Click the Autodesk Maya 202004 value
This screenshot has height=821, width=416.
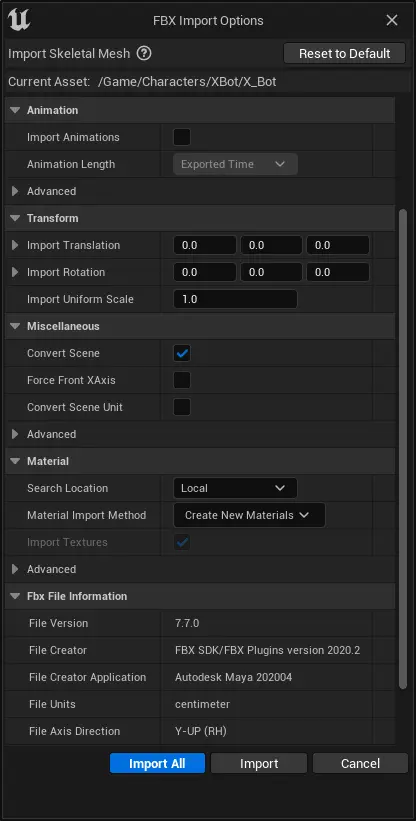233,677
